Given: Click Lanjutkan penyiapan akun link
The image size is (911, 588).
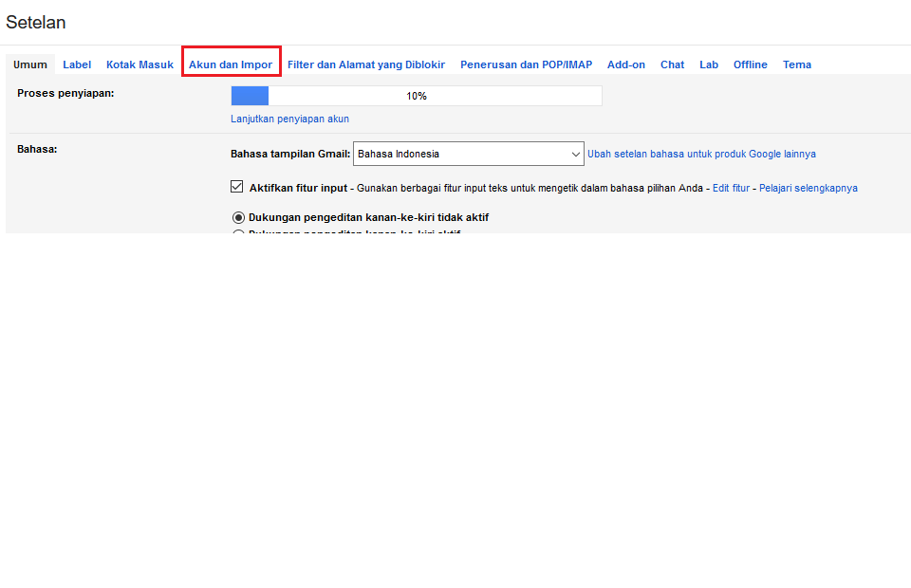Looking at the screenshot, I should coord(288,119).
